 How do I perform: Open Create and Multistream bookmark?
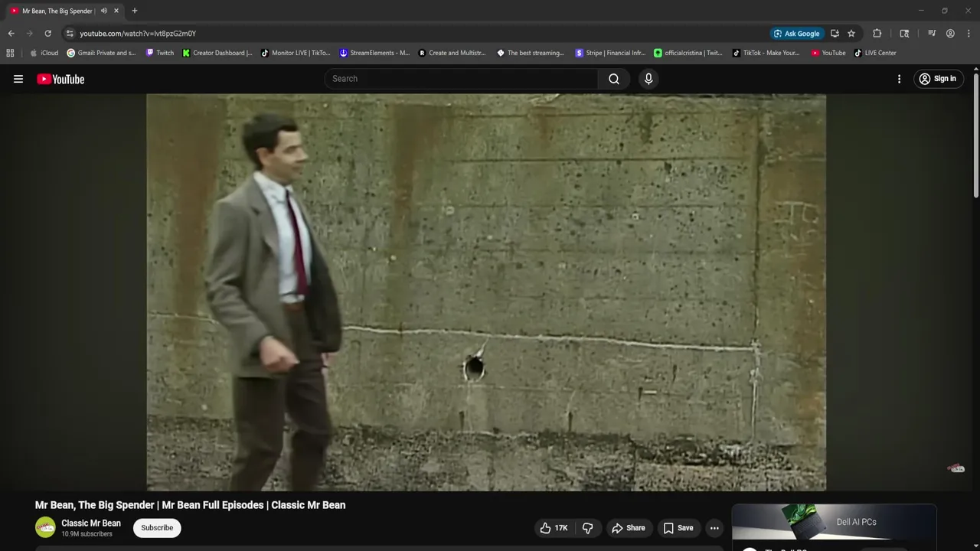452,53
